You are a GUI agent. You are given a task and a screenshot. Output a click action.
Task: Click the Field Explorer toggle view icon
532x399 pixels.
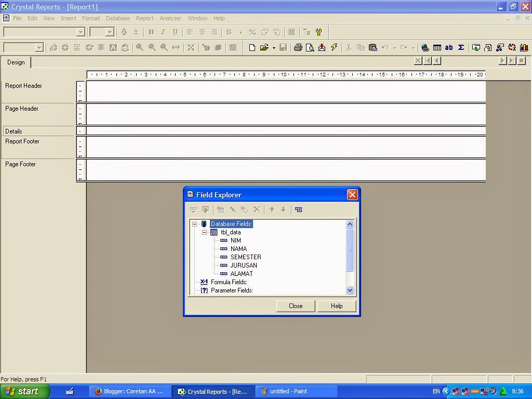point(298,210)
